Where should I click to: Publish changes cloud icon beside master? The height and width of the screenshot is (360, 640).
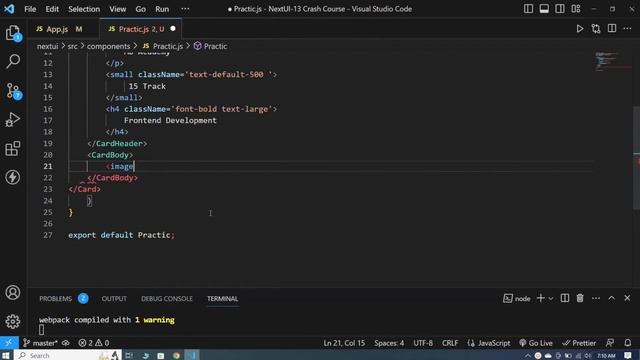click(x=65, y=343)
